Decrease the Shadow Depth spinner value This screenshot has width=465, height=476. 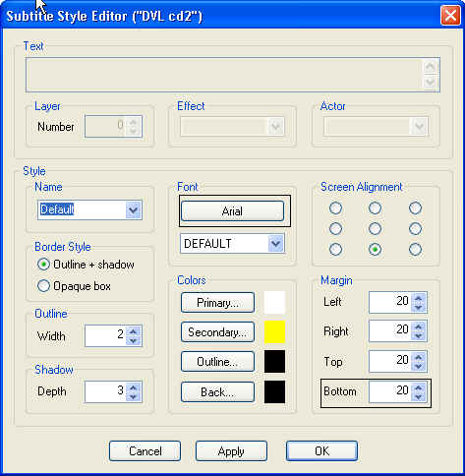133,396
